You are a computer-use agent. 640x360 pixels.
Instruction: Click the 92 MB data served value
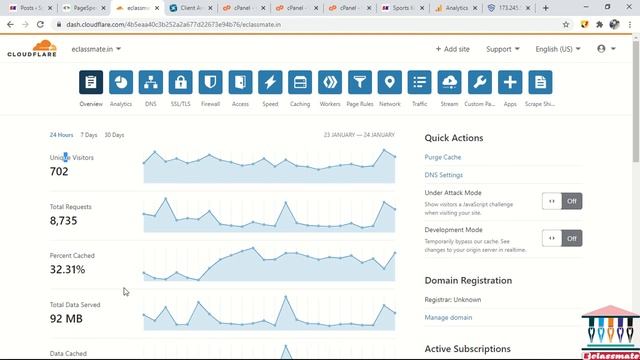(x=66, y=318)
